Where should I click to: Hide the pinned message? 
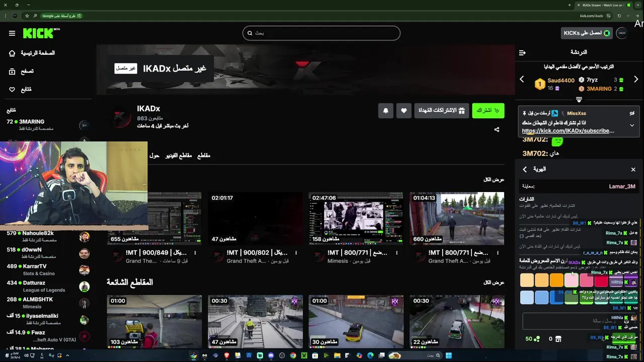coord(632,114)
